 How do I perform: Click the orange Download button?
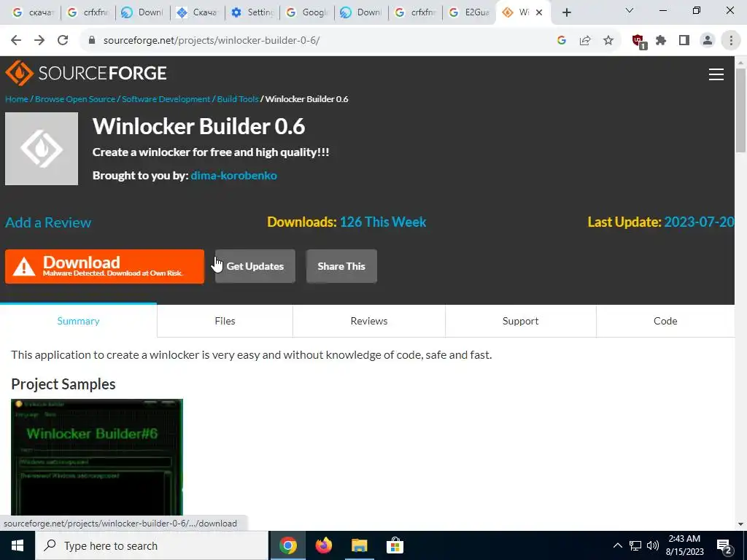click(x=104, y=267)
